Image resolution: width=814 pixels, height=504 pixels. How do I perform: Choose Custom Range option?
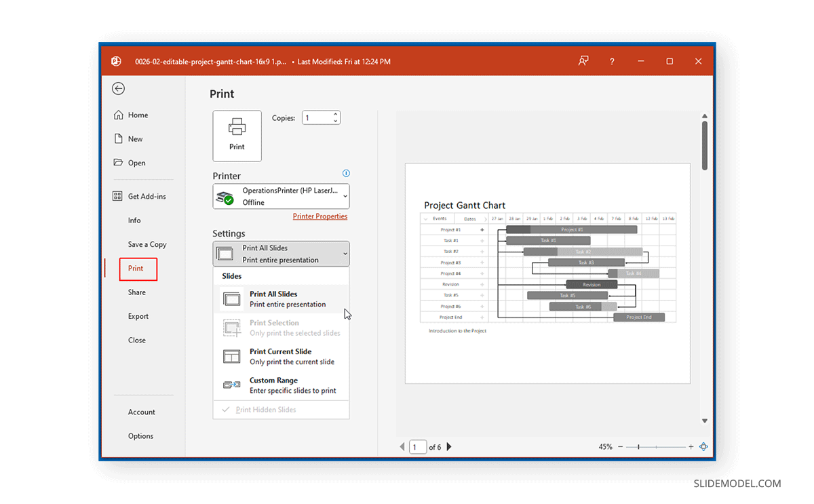[282, 385]
